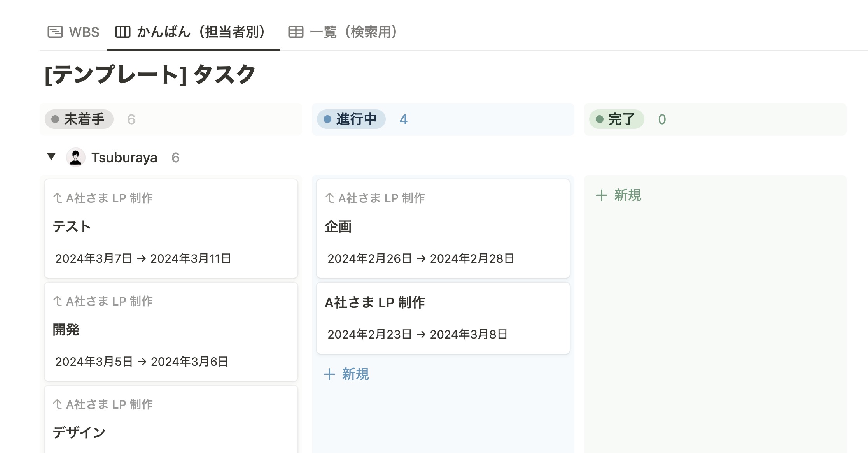Click the Tsuburaya group name
868x453 pixels.
coord(124,158)
